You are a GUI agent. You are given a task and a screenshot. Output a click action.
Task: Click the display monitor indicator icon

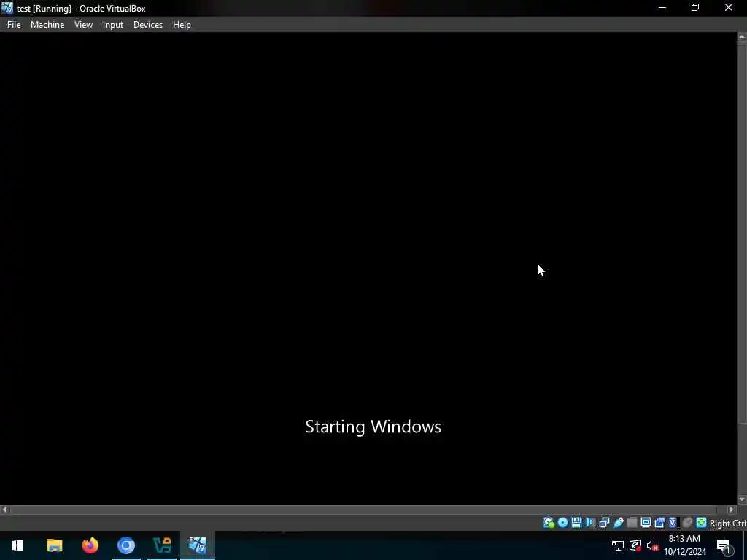[646, 523]
